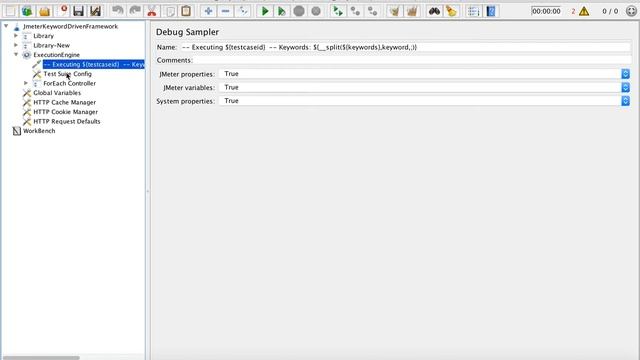Reset search with brush icon
This screenshot has height=360, width=640.
(x=451, y=11)
